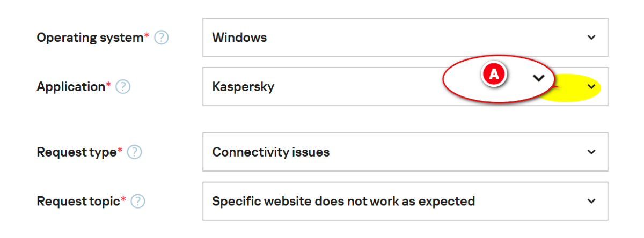Open the chevron on the Specific website dropdown
Viewport: 644px width, 238px height.
tap(591, 202)
